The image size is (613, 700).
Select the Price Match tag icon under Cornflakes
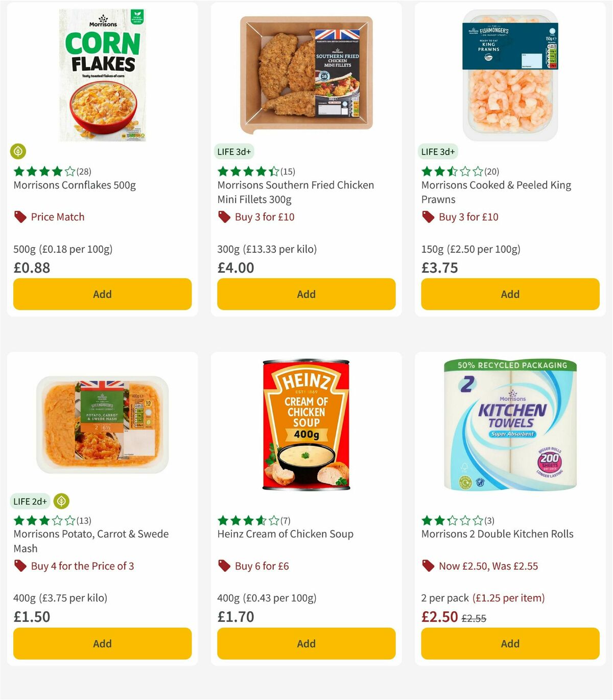(x=20, y=216)
